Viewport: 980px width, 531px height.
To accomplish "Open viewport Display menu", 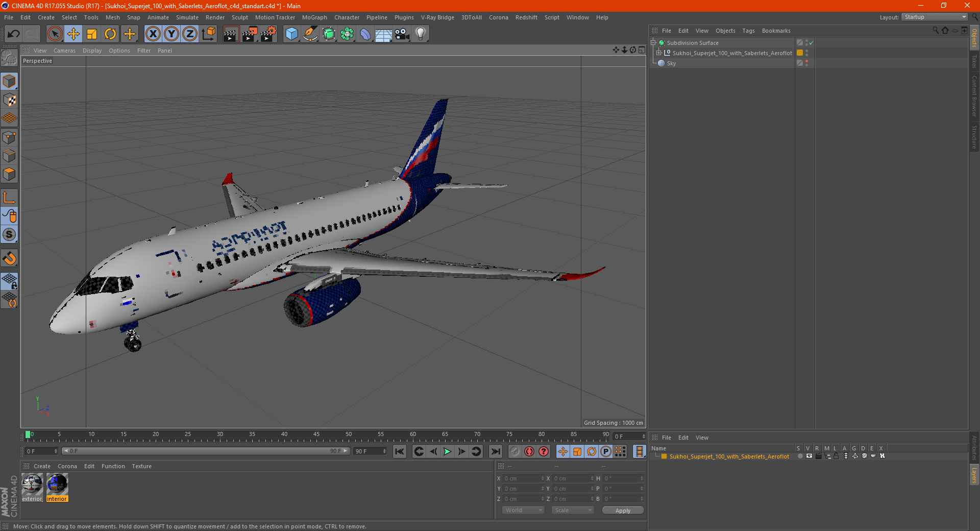I will [92, 51].
